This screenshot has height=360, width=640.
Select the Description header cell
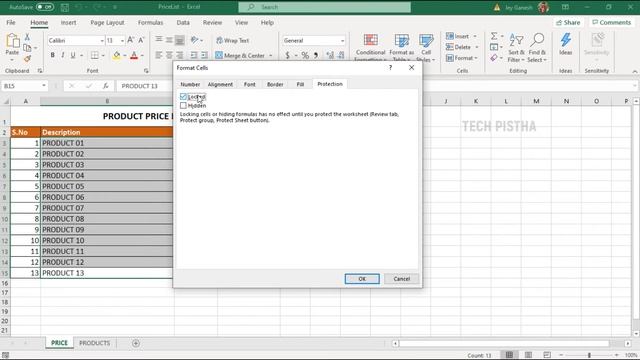107,132
